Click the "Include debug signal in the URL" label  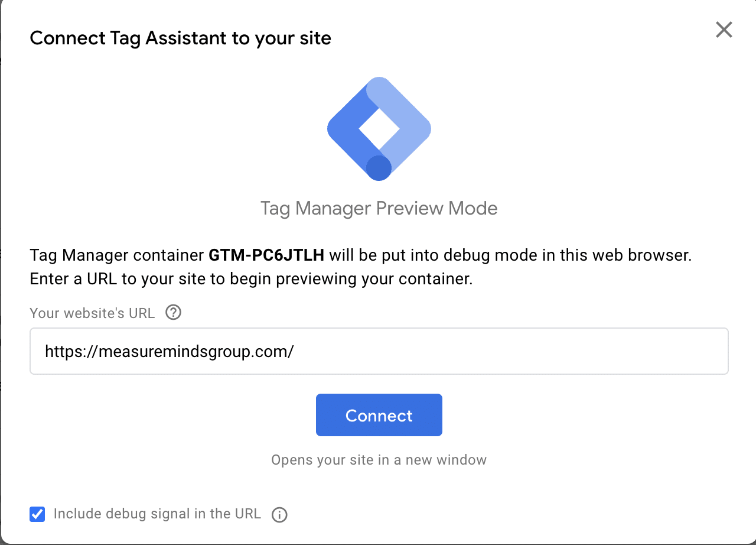click(157, 514)
